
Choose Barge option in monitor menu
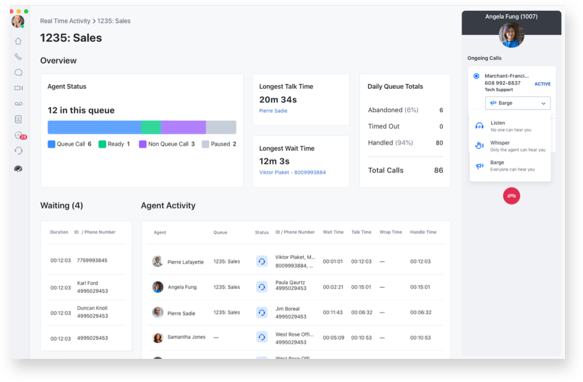[510, 166]
